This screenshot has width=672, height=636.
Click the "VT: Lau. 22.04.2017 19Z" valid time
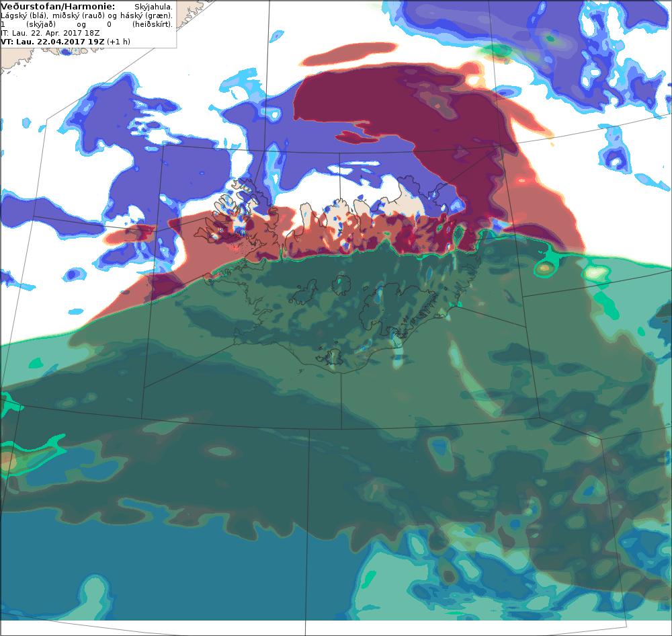[x=52, y=42]
